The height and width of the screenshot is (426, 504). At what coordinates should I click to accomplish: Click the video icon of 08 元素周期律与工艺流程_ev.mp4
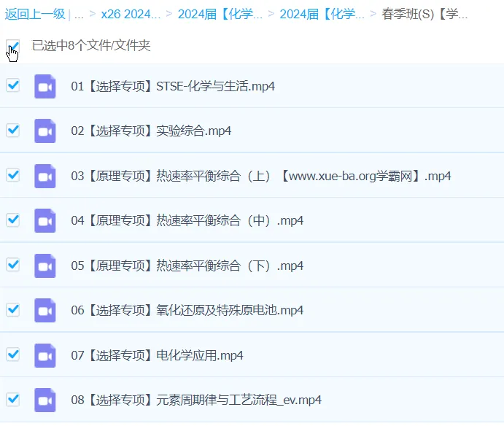click(45, 400)
